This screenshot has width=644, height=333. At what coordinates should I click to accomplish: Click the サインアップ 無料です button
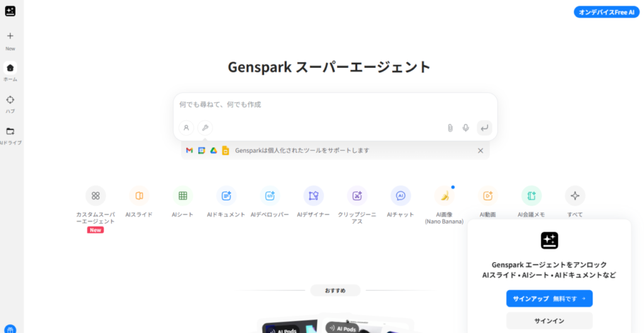(x=549, y=298)
